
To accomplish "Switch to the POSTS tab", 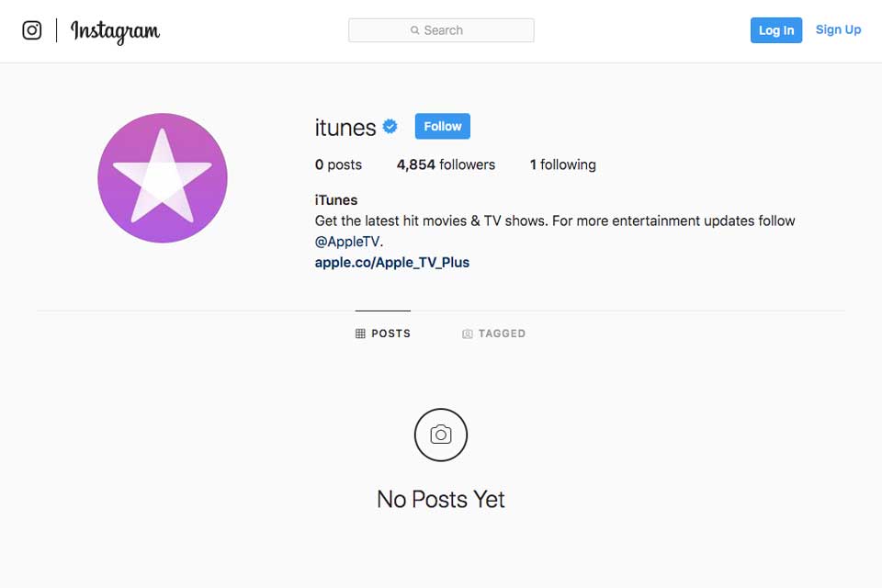I will pos(383,334).
